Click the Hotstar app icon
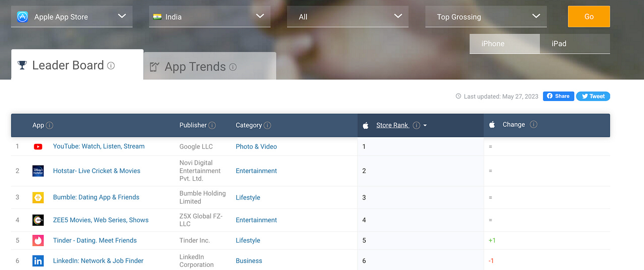This screenshot has width=644, height=270. click(38, 171)
